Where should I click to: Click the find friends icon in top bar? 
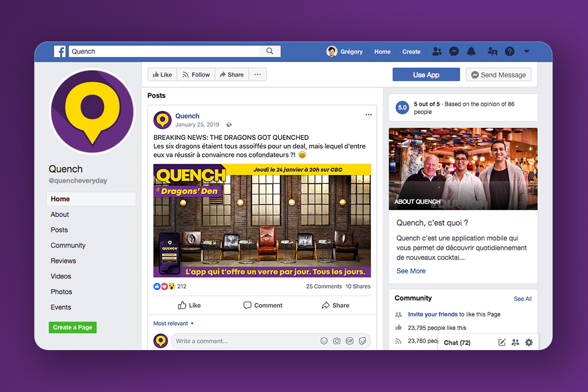click(492, 51)
